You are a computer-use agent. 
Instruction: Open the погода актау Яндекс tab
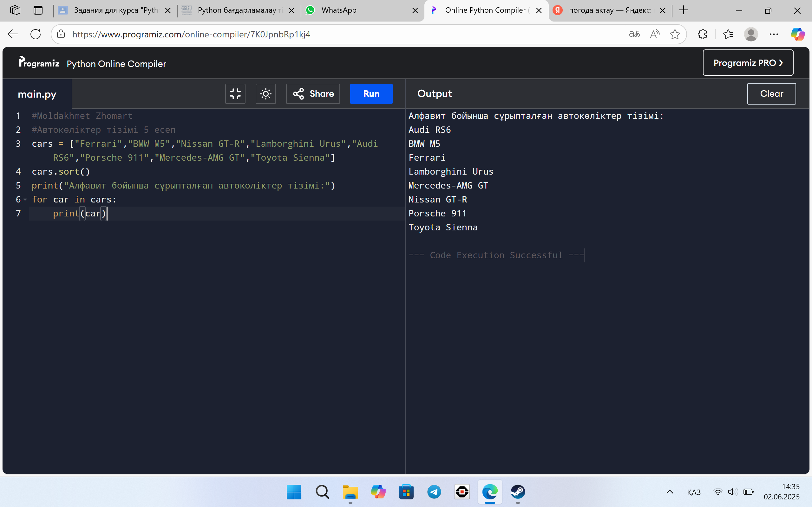tap(609, 10)
